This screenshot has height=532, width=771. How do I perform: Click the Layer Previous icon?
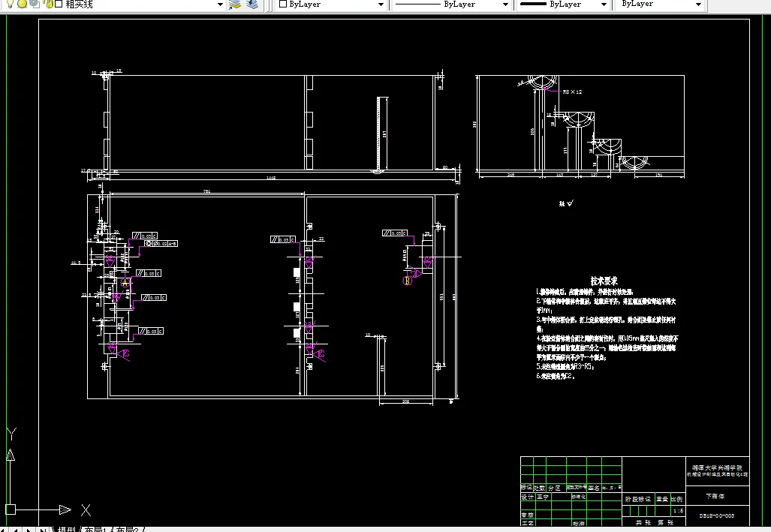tap(252, 5)
